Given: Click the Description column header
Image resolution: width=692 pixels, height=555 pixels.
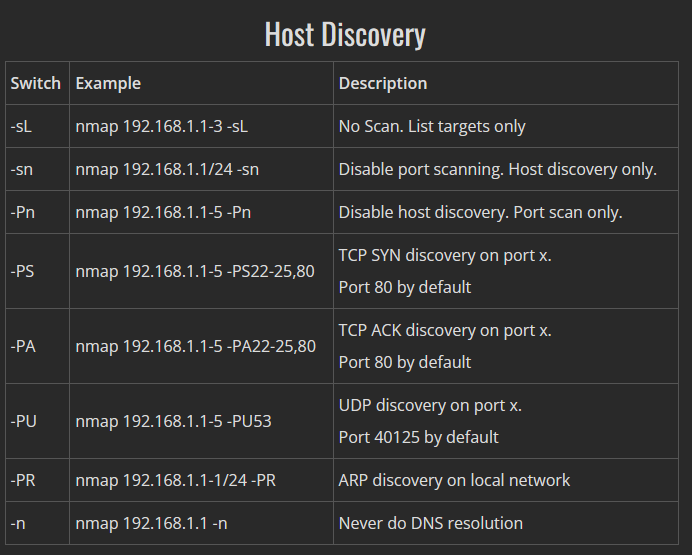Looking at the screenshot, I should [x=506, y=83].
